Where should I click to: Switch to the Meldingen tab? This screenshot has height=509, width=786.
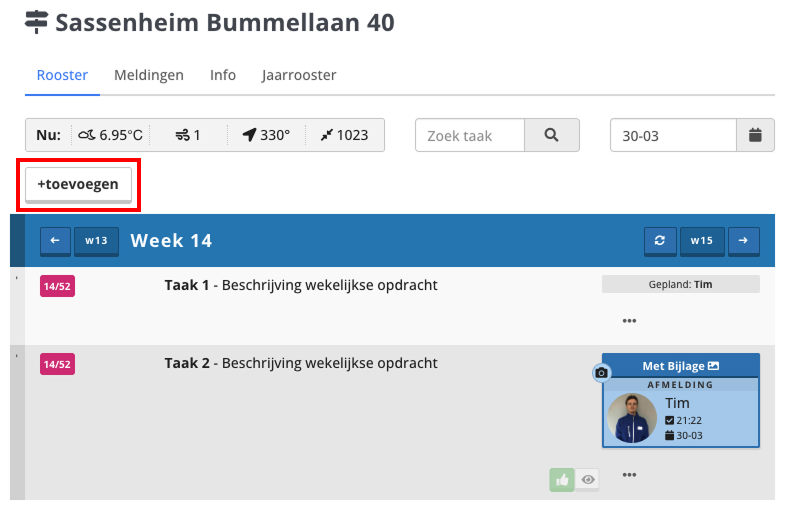[149, 75]
